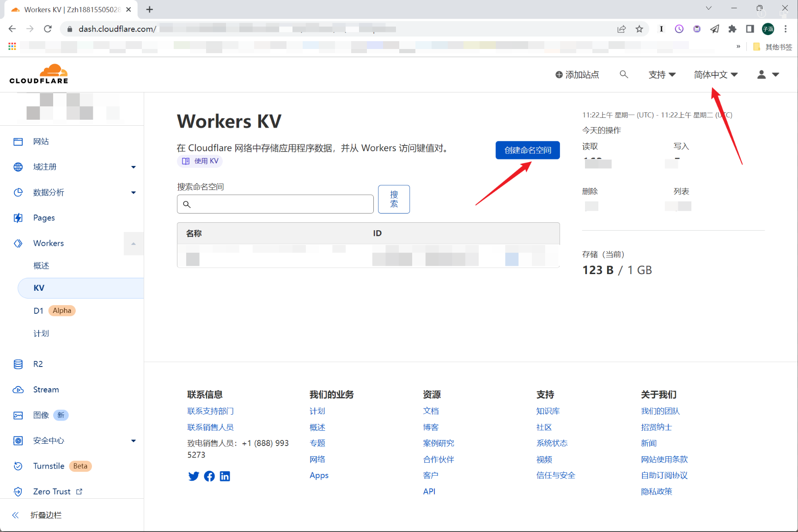Click the 名称 column header
This screenshot has width=798, height=532.
(x=194, y=233)
